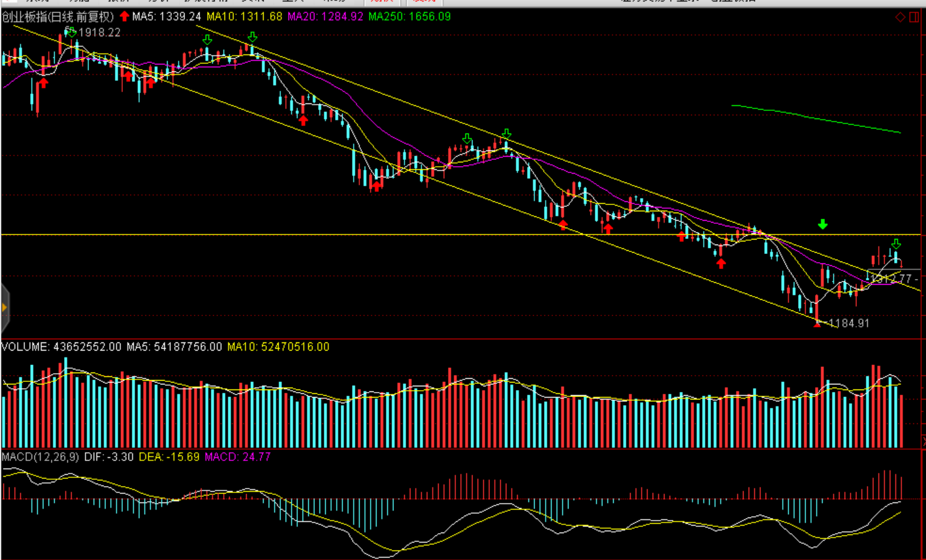Viewport: 926px width, 560px height.
Task: Select the MA20 moving average label
Action: pyautogui.click(x=325, y=16)
